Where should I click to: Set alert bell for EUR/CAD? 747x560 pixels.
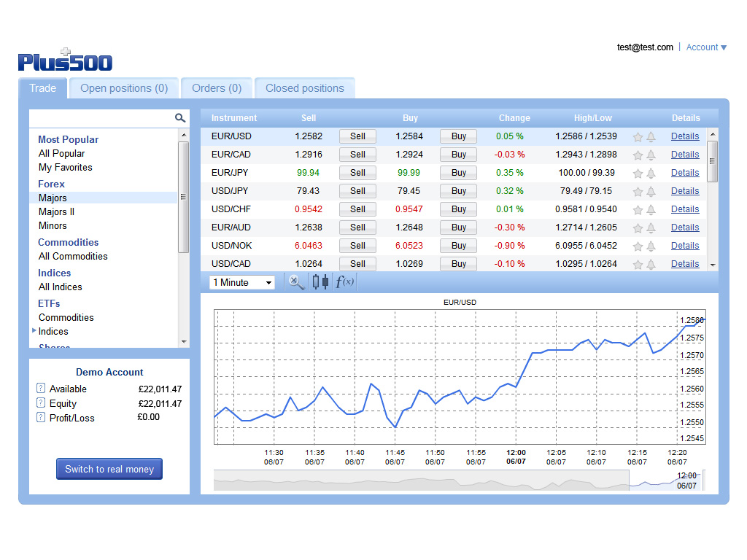651,155
